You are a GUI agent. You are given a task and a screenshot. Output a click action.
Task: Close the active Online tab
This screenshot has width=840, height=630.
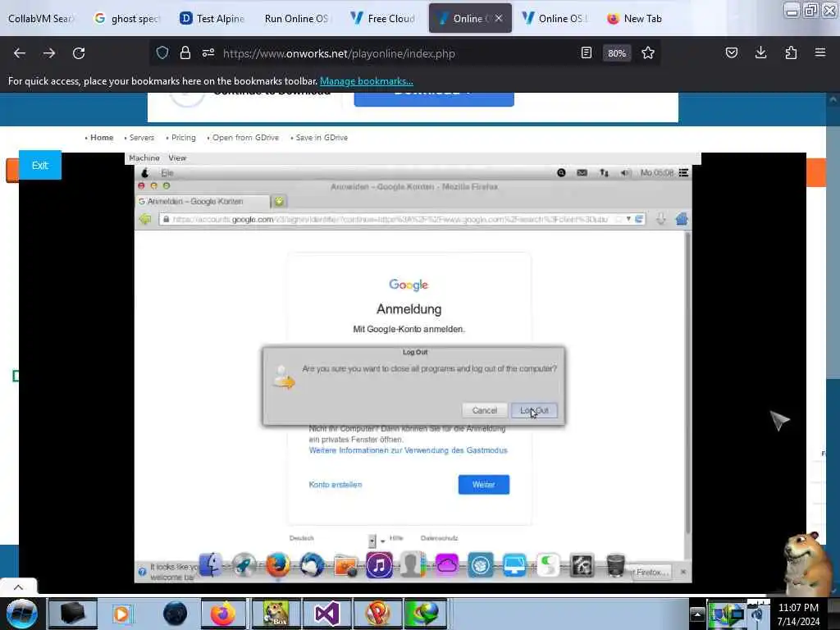(x=499, y=18)
